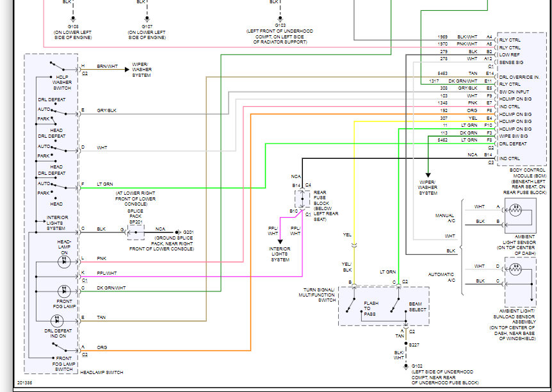Click diagram number '201386'
Screen dimensions: 552x392
(24, 382)
